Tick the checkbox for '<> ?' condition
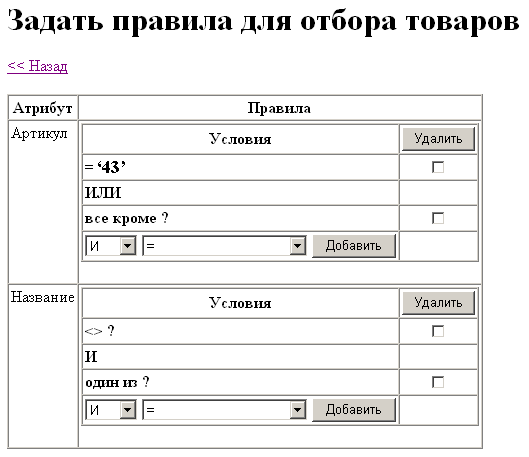Image resolution: width=529 pixels, height=457 pixels. (x=438, y=331)
